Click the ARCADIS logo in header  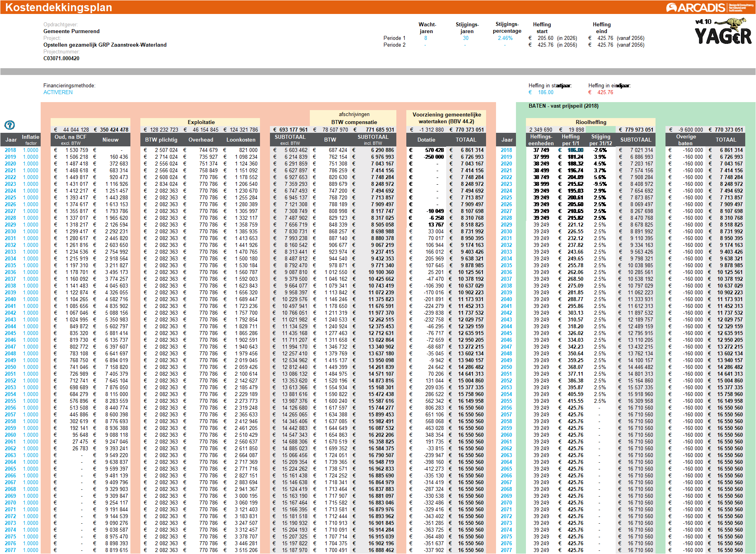pos(709,8)
